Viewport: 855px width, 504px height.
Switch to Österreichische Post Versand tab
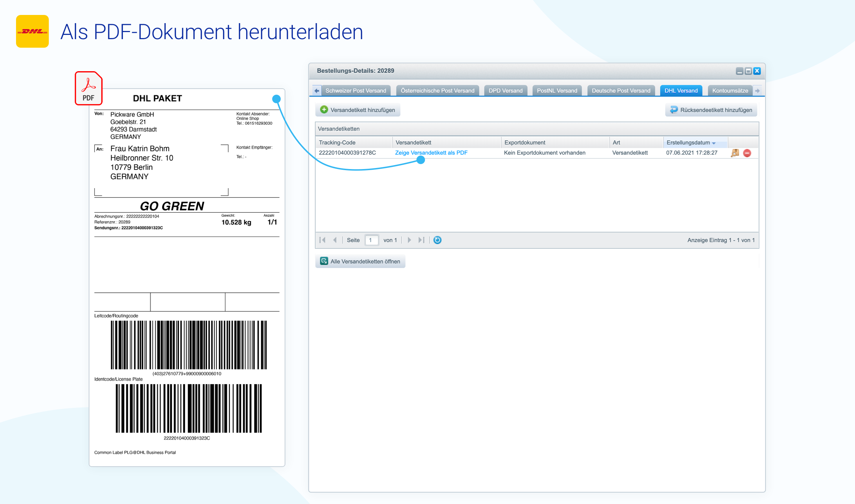(437, 91)
